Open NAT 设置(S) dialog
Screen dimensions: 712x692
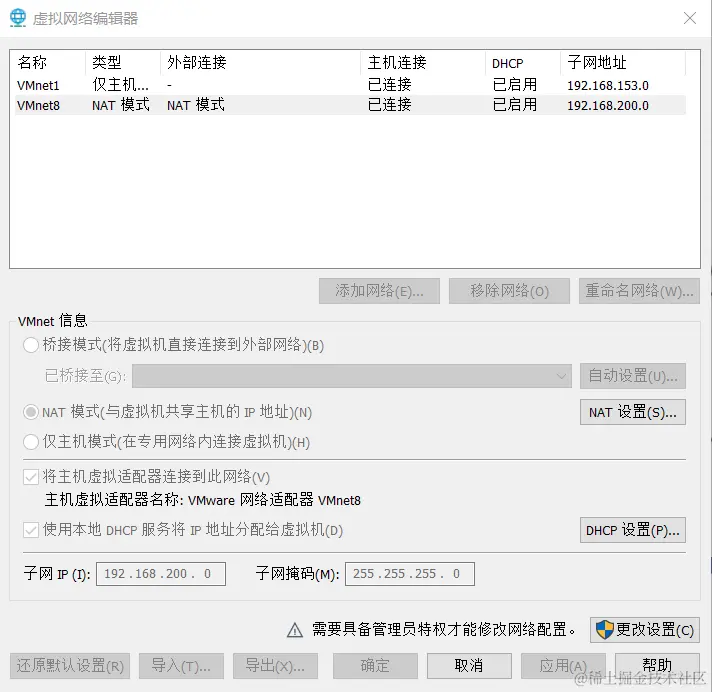[x=633, y=412]
